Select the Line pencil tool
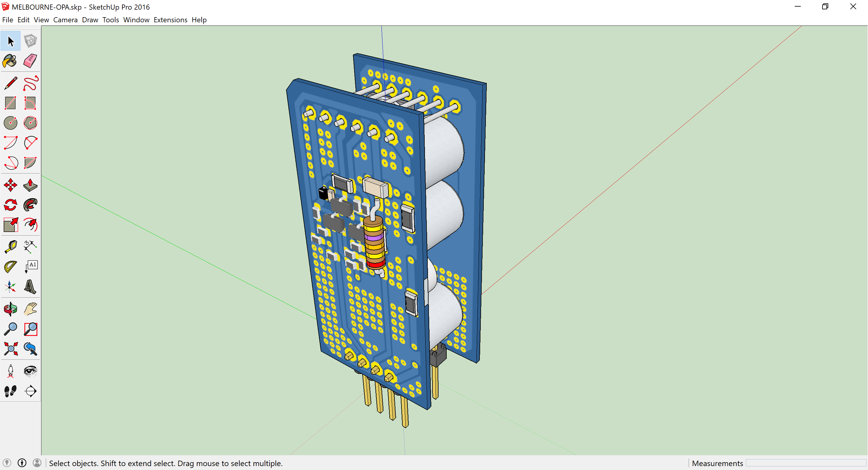 click(11, 83)
